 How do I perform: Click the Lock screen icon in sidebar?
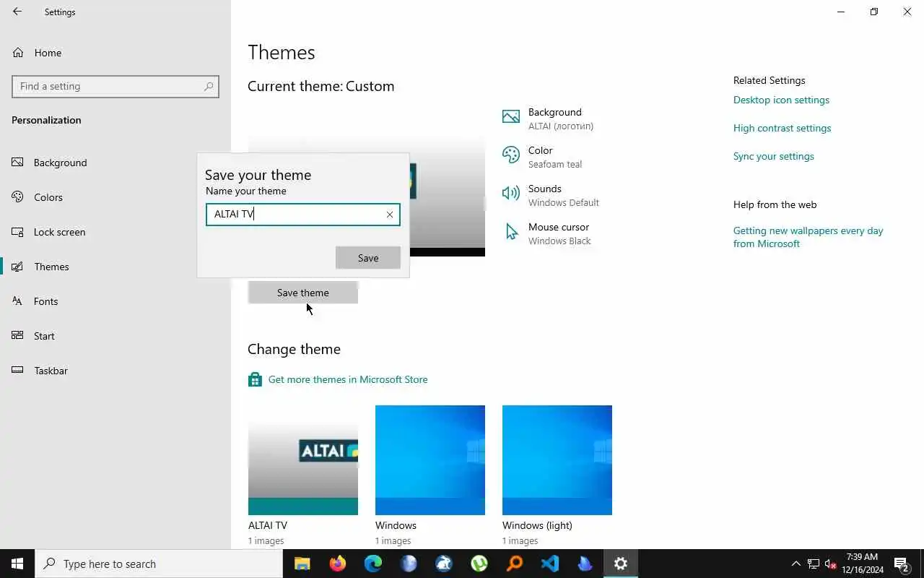tap(17, 232)
